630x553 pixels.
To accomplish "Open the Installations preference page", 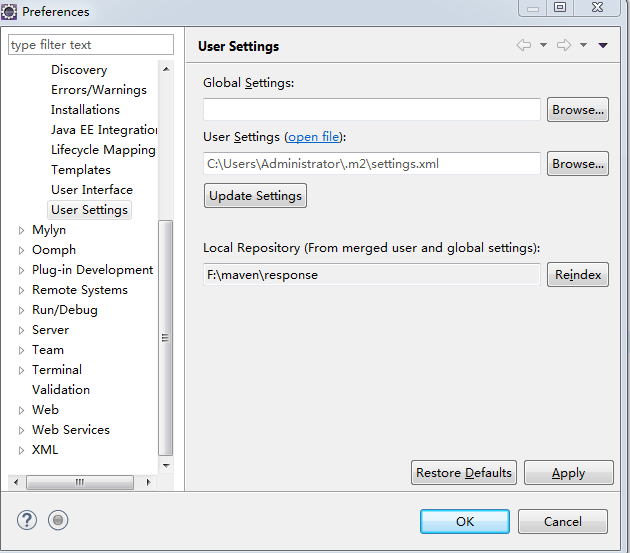I will [x=85, y=110].
